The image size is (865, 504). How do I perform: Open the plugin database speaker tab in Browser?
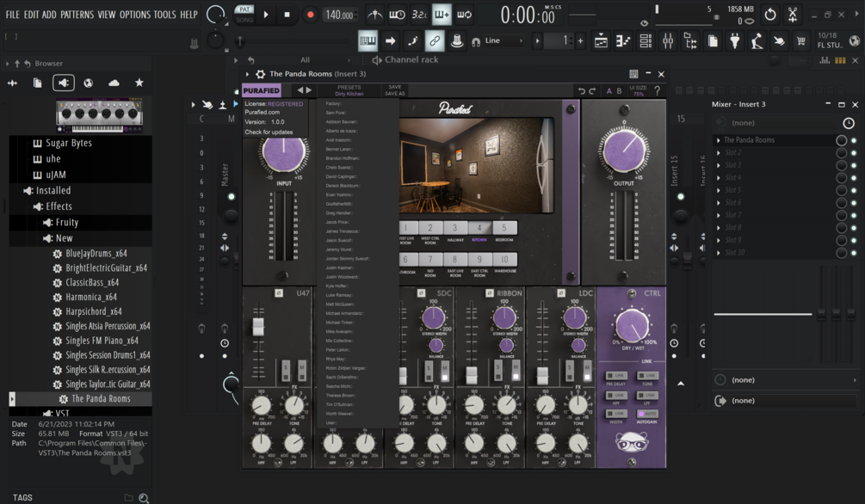click(64, 83)
